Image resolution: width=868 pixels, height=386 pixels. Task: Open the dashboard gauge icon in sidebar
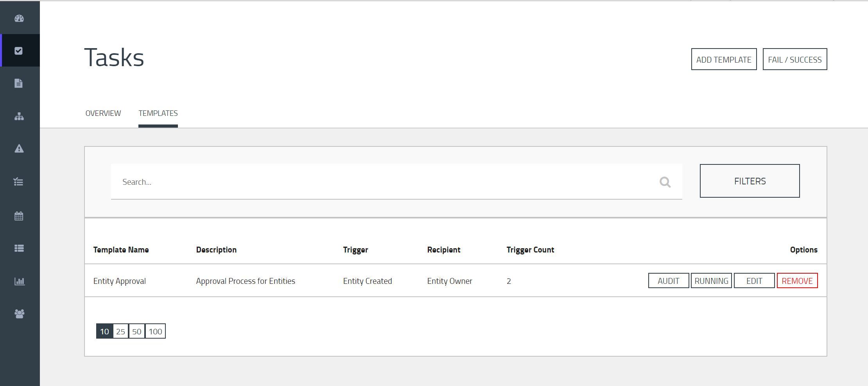tap(19, 18)
